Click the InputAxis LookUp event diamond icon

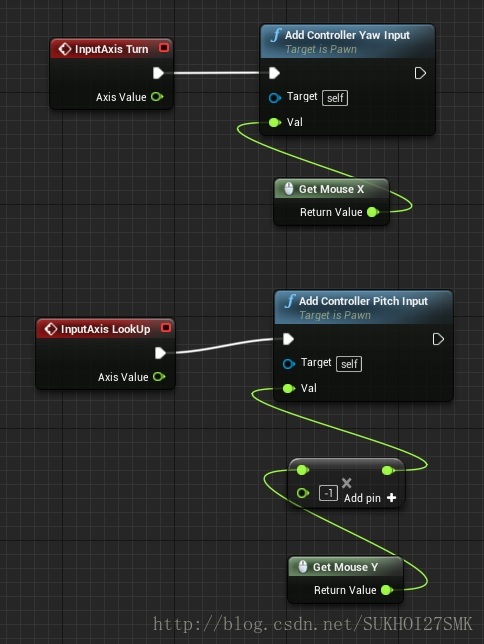click(51, 329)
